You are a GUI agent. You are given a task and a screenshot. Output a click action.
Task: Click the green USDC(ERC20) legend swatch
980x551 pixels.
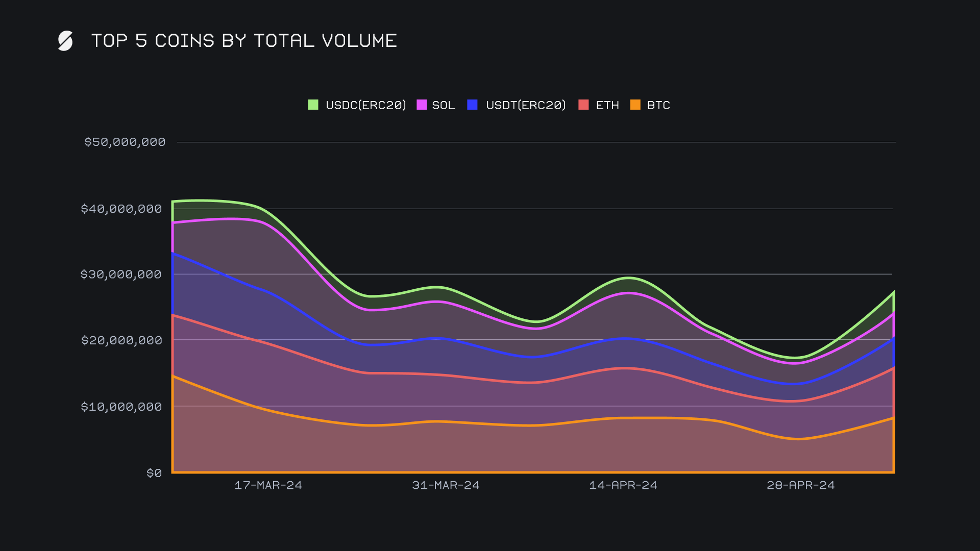point(313,105)
